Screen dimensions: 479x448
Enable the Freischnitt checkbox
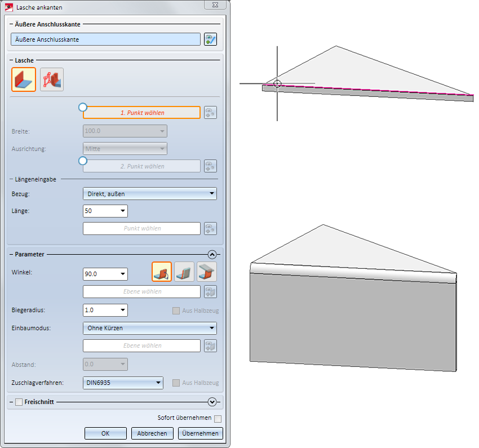[19, 402]
